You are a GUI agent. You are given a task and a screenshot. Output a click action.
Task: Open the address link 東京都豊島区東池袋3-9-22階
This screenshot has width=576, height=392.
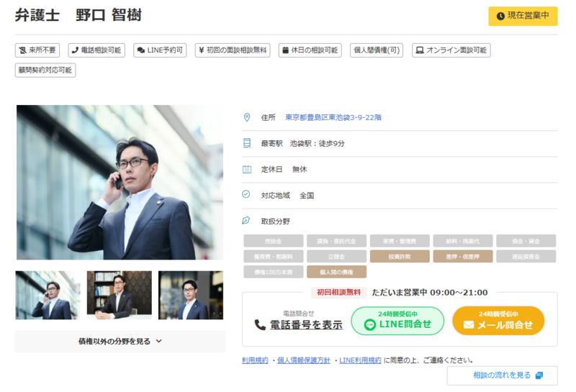(333, 117)
